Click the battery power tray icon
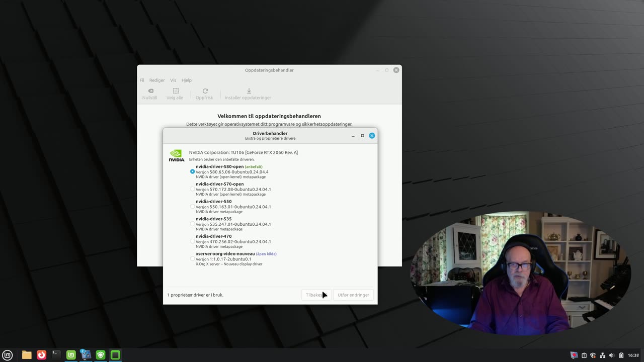Viewport: 644px width, 362px height. 621,355
